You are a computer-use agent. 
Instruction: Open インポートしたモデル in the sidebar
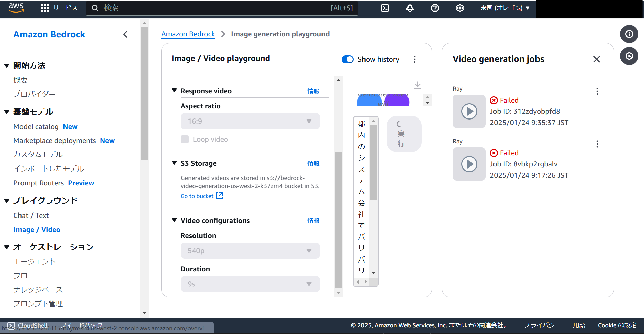coord(49,169)
